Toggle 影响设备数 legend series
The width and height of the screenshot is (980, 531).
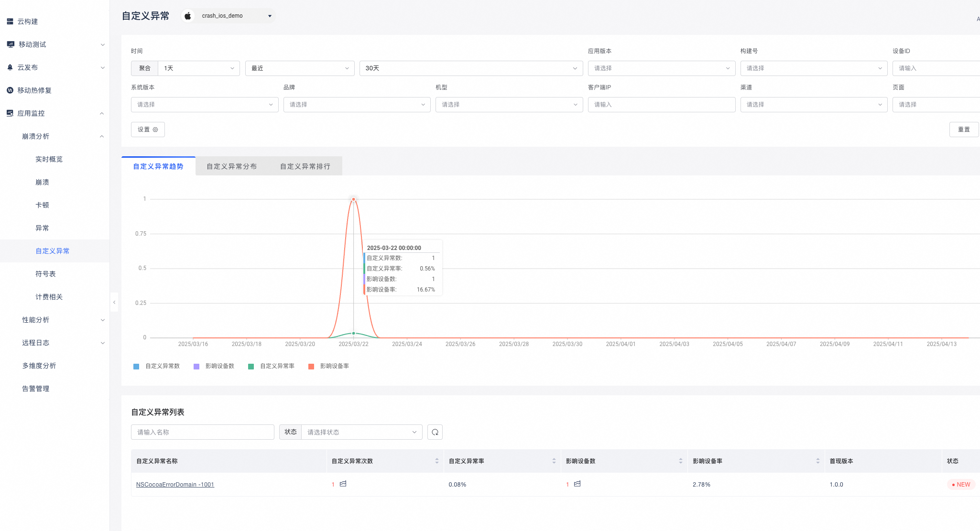pos(214,366)
